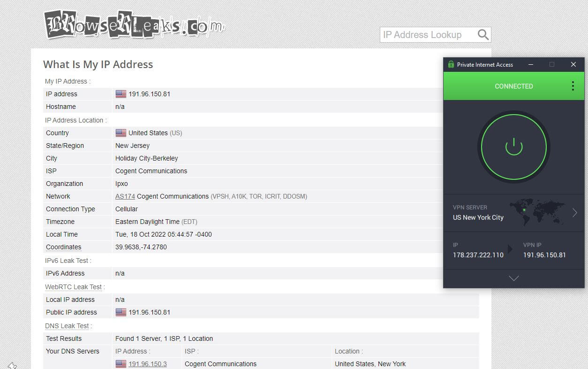Viewport: 588px width, 369px height.
Task: Click the Cogent Communications ISP row value
Action: coord(151,171)
